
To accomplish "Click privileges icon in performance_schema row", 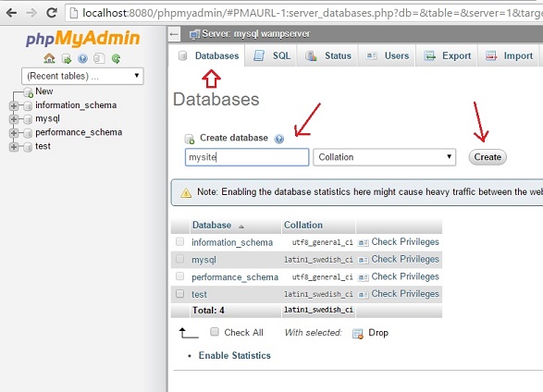I will [x=363, y=277].
